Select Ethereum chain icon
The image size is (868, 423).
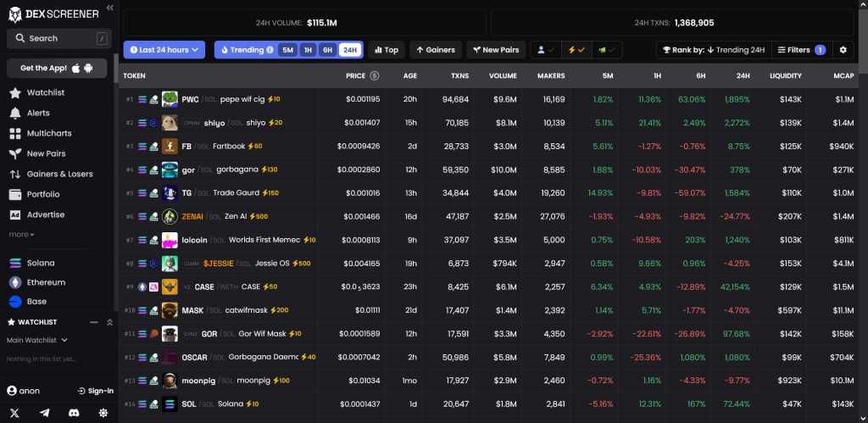[16, 282]
